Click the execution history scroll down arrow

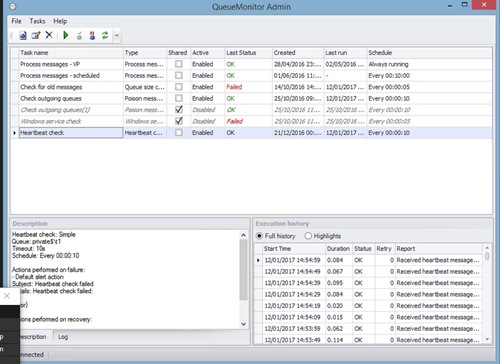pos(487,339)
